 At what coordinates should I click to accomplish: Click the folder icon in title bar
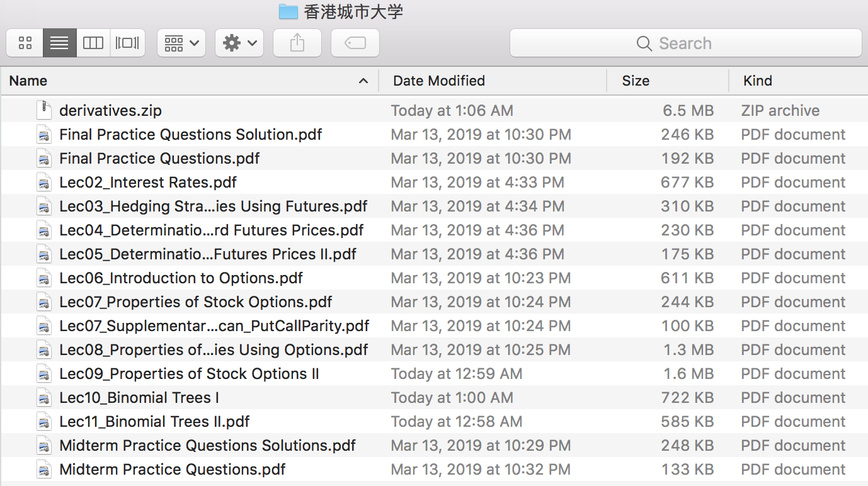tap(288, 11)
